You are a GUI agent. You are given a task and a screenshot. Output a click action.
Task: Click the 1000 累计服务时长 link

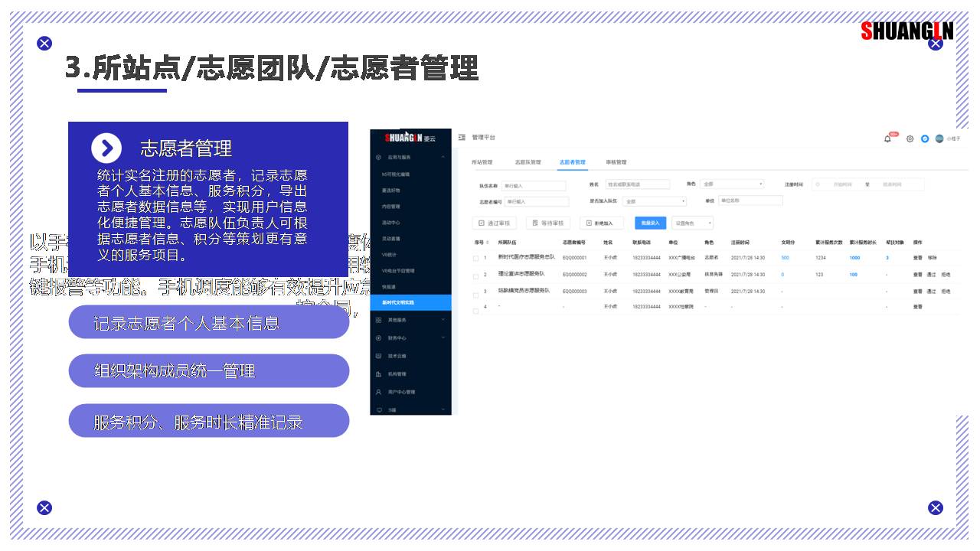pos(854,258)
